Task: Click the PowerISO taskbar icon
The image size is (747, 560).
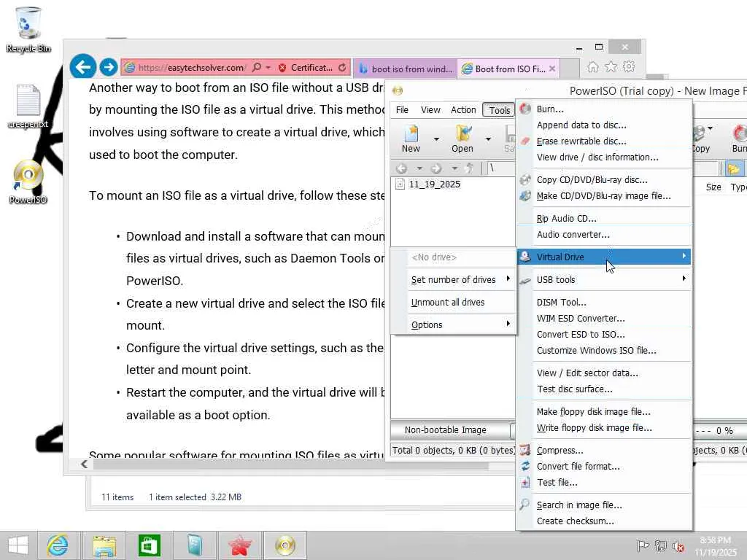Action: [x=285, y=545]
